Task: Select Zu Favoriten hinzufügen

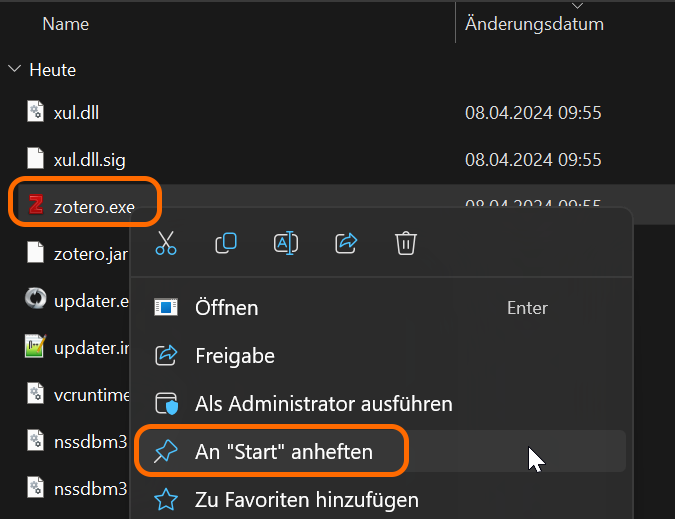Action: coord(306,499)
